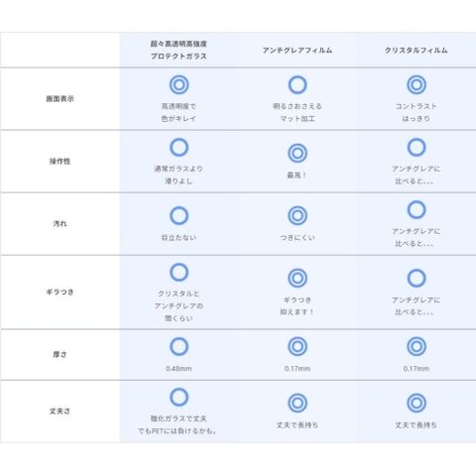Click double-circle icon above つきにくい text
476x476 pixels.
point(297,215)
